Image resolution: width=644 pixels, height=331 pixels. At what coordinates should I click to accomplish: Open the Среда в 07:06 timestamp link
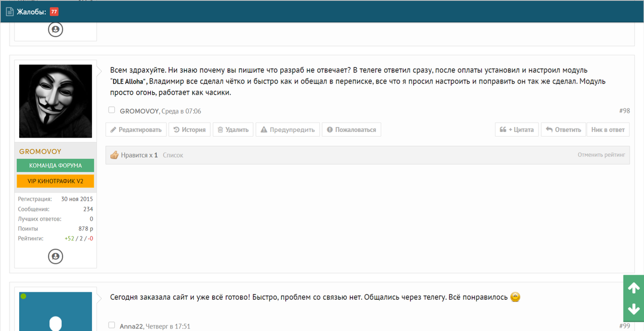(181, 111)
